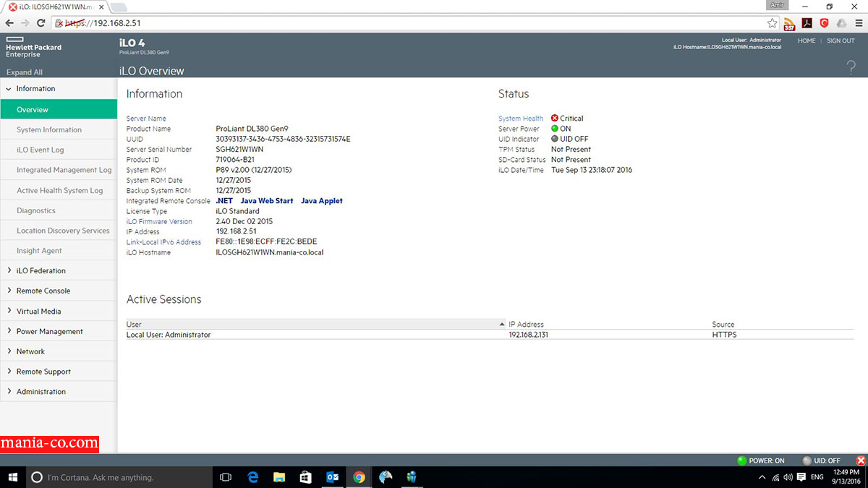This screenshot has height=488, width=868.
Task: Click SIGN OUT in header
Action: (841, 40)
